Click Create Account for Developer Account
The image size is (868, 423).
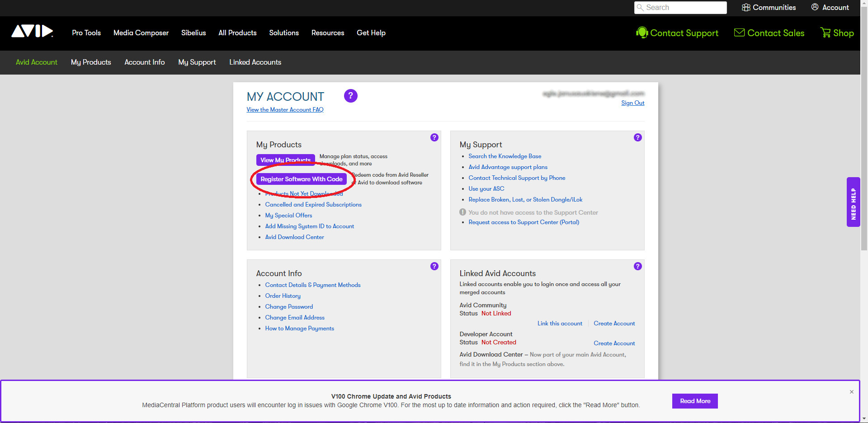tap(614, 343)
